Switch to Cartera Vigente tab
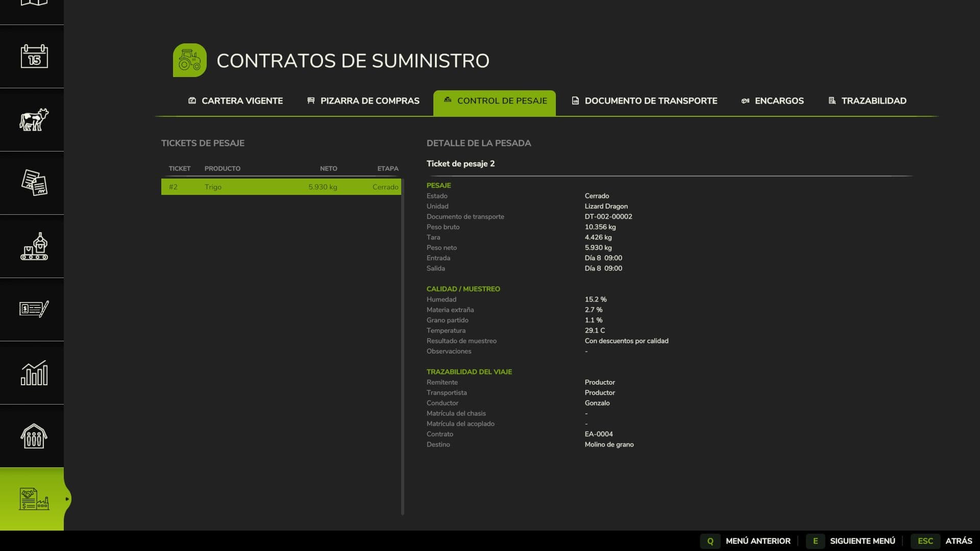This screenshot has height=551, width=980. click(x=235, y=101)
